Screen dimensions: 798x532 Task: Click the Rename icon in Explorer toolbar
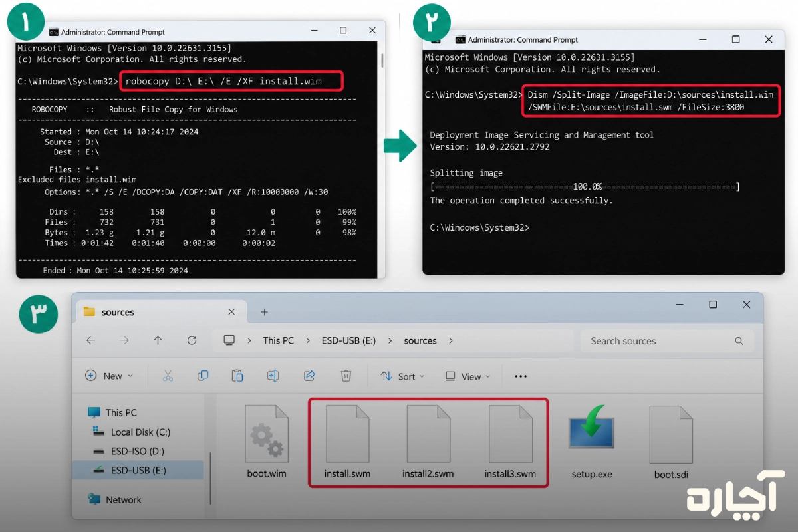[x=273, y=376]
